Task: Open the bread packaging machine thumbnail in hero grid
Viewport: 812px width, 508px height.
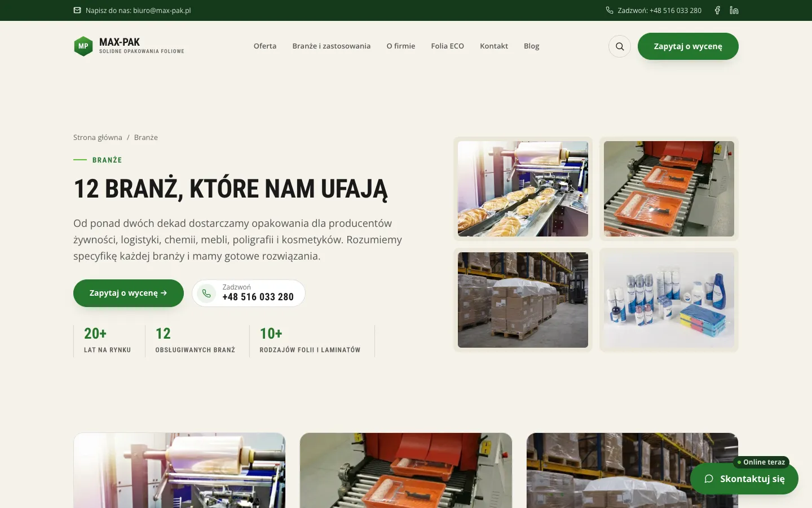Action: coord(523,189)
